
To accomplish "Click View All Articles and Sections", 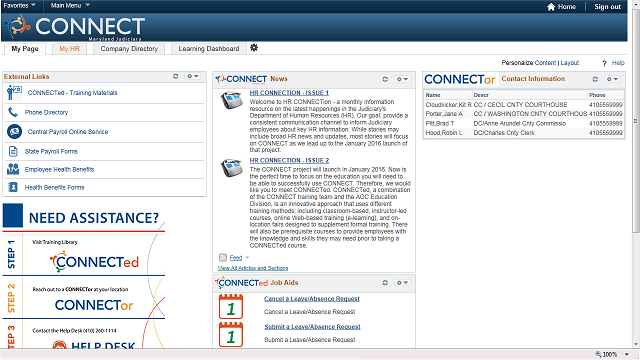I will click(x=253, y=268).
